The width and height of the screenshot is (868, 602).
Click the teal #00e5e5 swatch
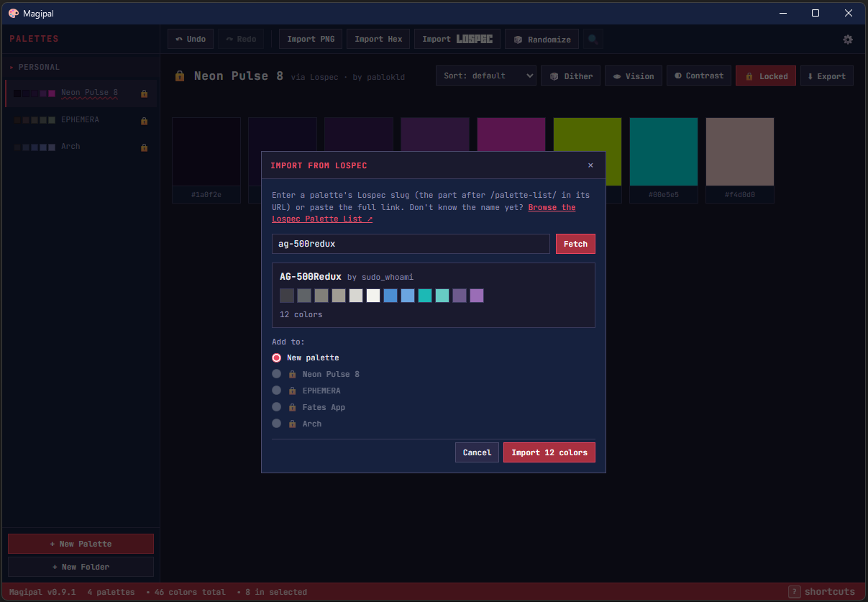click(664, 152)
